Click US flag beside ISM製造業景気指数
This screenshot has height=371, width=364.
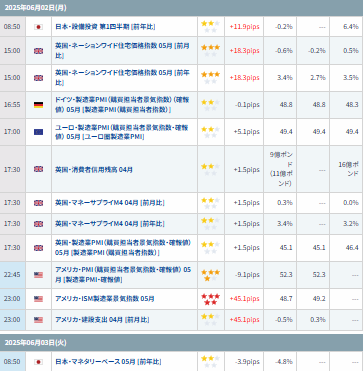pos(38,299)
